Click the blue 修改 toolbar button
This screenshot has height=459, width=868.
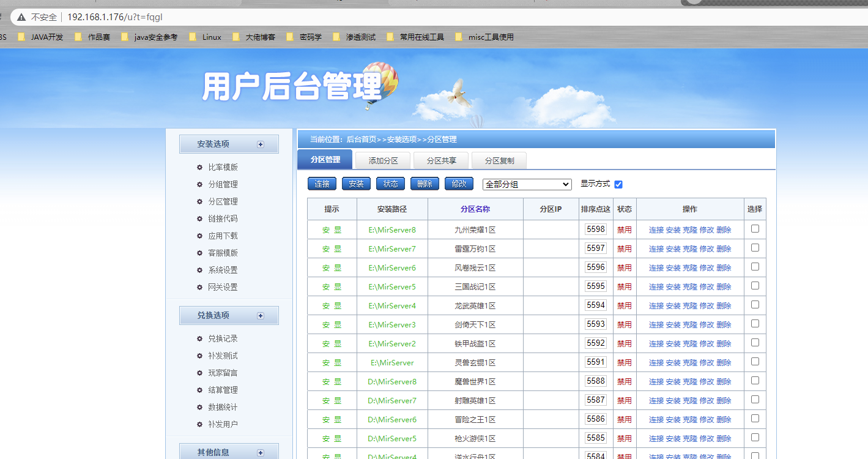(459, 184)
